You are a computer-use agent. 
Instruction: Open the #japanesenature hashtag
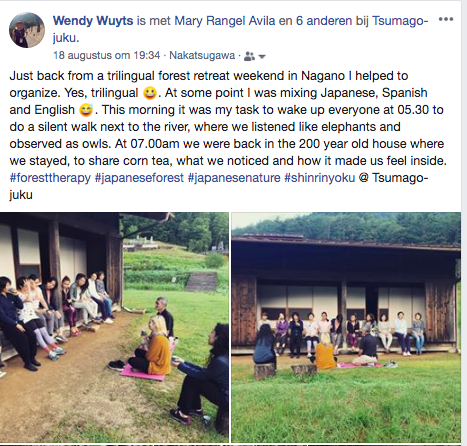click(234, 178)
